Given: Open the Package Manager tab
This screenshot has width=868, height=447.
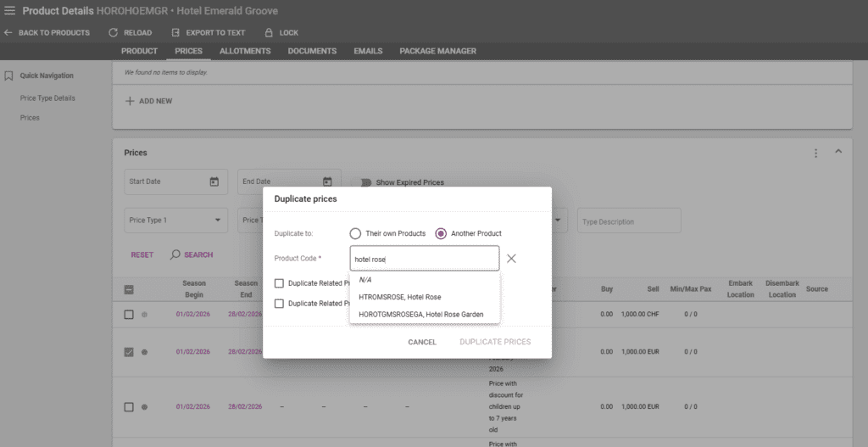Looking at the screenshot, I should (437, 51).
